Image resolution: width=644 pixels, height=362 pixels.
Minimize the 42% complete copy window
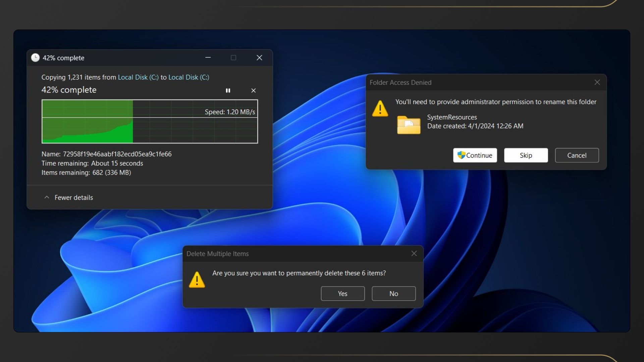pyautogui.click(x=208, y=58)
